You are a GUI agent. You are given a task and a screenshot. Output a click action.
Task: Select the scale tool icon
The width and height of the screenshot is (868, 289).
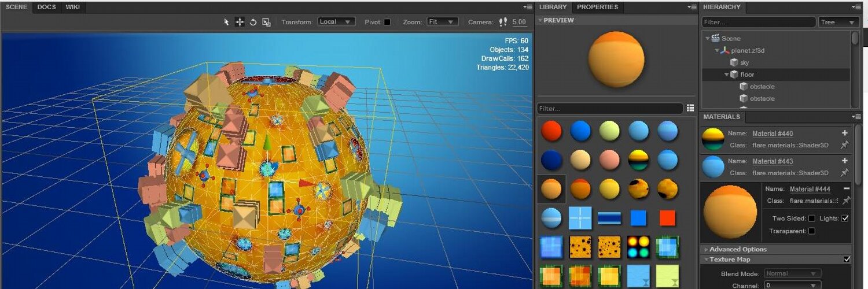[266, 22]
